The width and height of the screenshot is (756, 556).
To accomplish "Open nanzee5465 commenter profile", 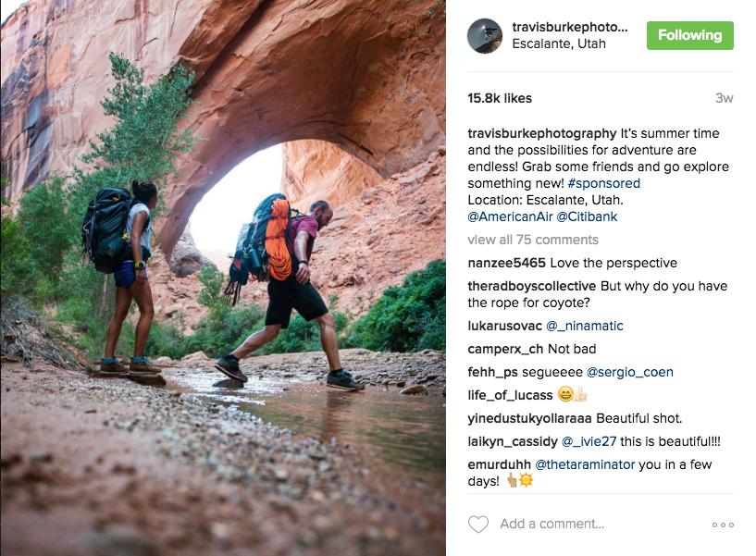I will (x=506, y=263).
